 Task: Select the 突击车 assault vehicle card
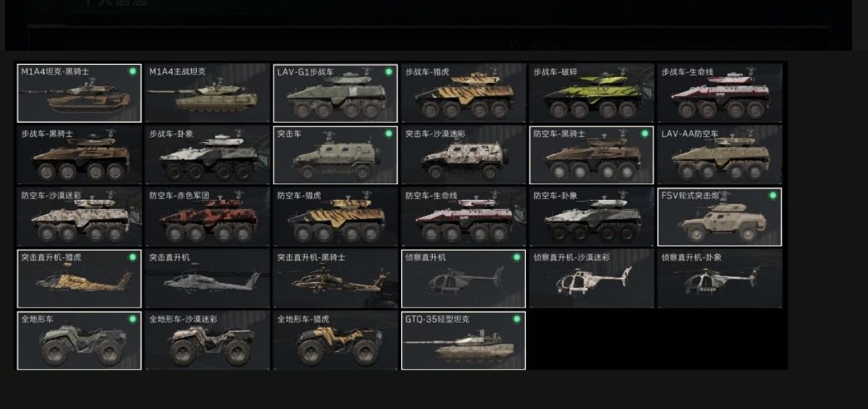pyautogui.click(x=336, y=155)
